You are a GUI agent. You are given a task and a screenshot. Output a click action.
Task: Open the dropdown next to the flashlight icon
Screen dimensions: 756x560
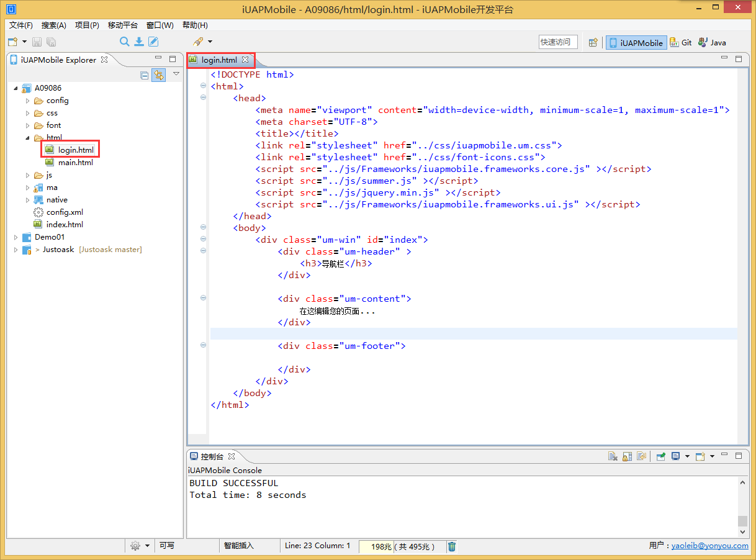coord(210,42)
